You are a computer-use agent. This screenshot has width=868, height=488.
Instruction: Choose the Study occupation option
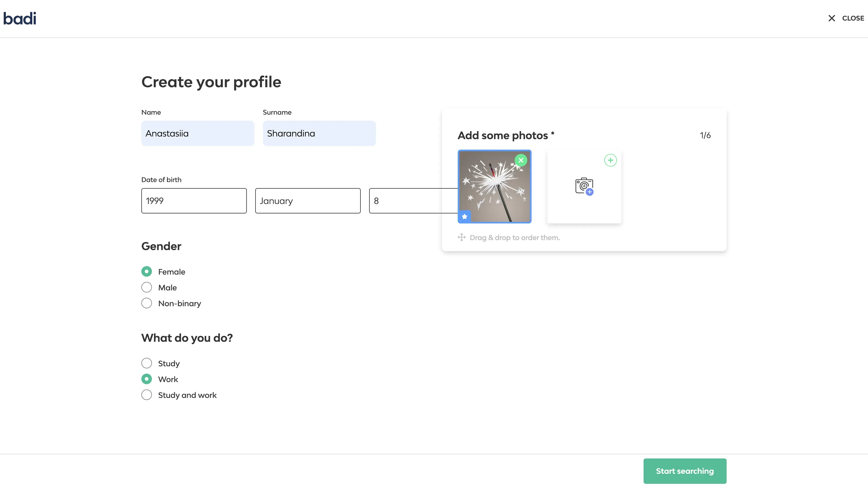[x=146, y=363]
